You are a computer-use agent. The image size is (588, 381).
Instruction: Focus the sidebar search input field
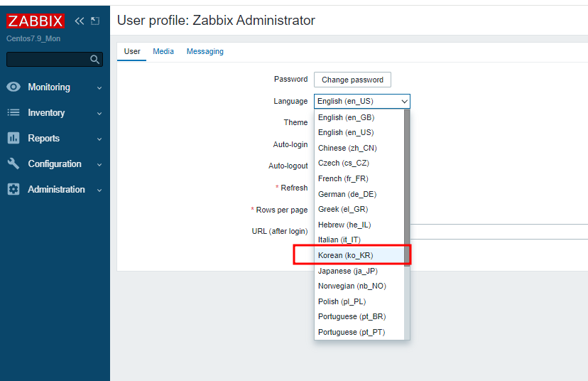pyautogui.click(x=55, y=59)
